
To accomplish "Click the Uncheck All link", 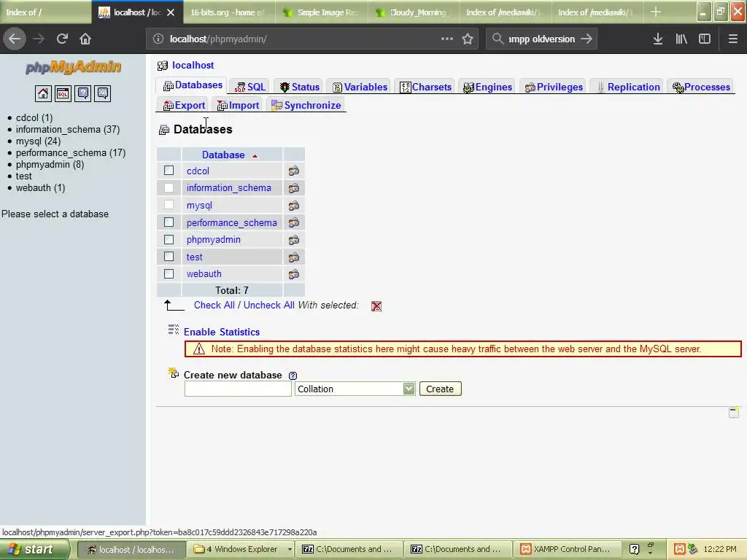I will tap(268, 306).
